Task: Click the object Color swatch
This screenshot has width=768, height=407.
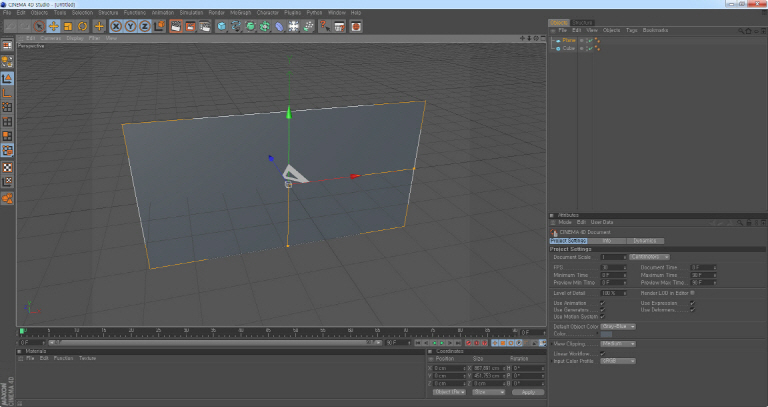Action: tap(605, 334)
